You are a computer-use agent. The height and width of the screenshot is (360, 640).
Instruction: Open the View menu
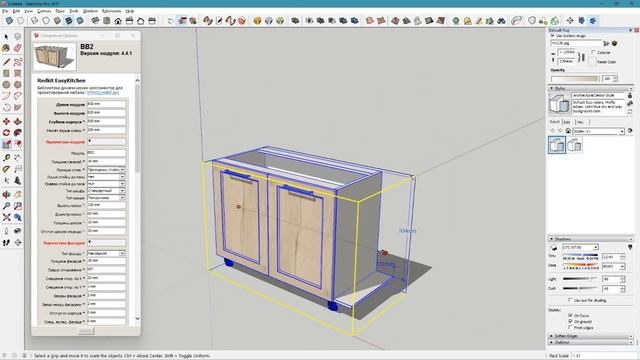pos(29,11)
